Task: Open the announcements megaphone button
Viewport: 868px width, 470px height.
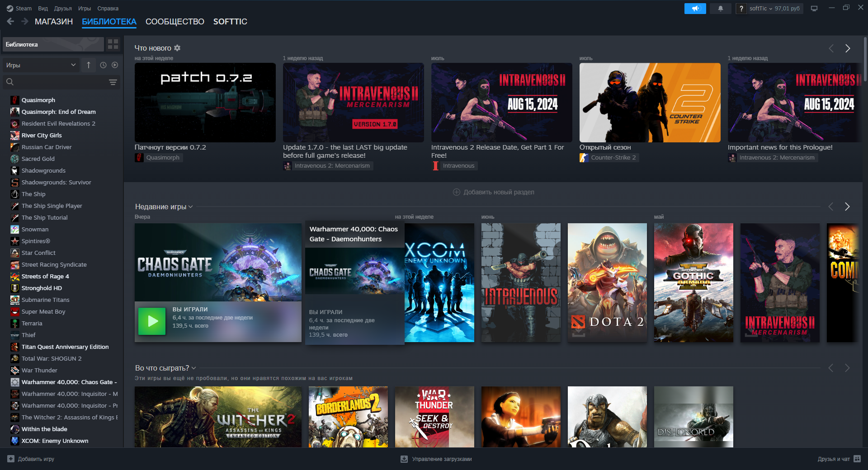Action: tap(695, 9)
